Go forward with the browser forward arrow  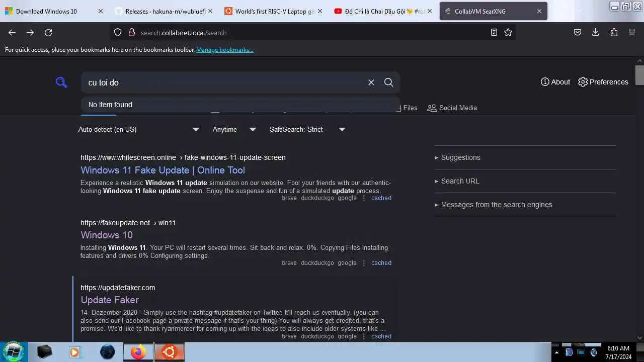point(30,32)
